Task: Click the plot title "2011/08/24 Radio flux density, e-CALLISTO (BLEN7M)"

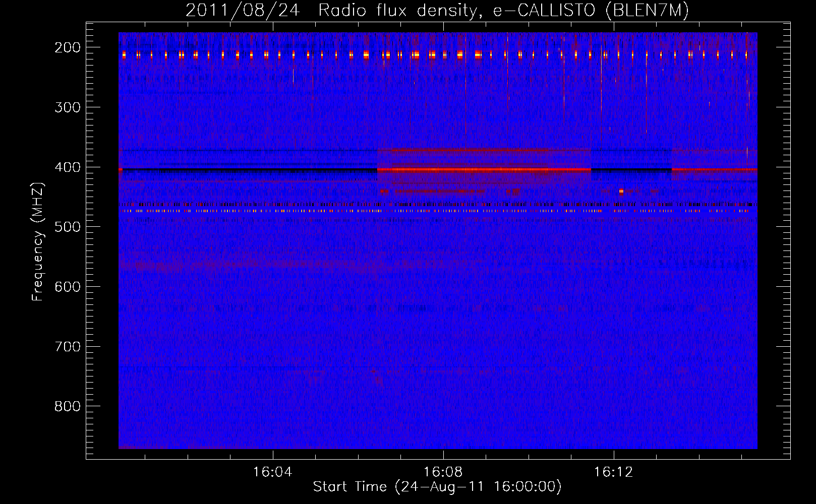Action: [437, 11]
